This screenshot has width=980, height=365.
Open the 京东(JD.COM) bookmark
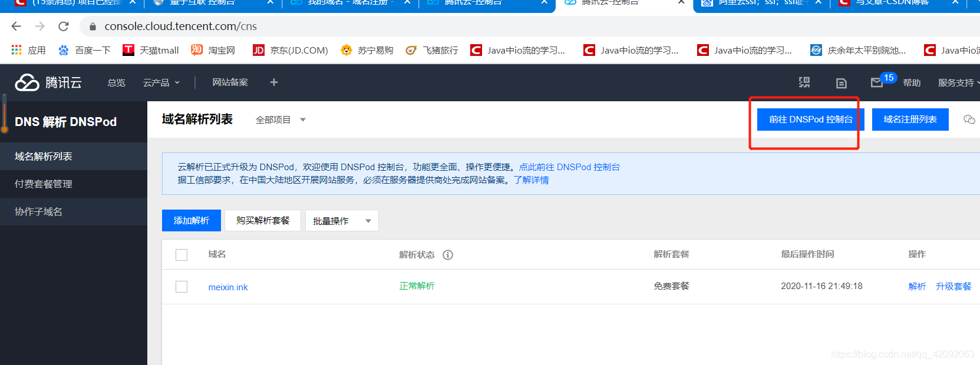tap(291, 50)
